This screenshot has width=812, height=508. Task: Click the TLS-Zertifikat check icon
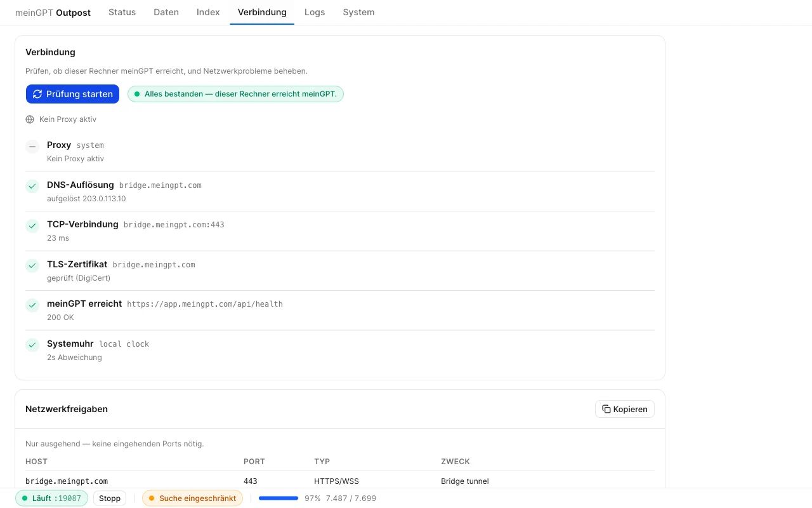tap(32, 266)
